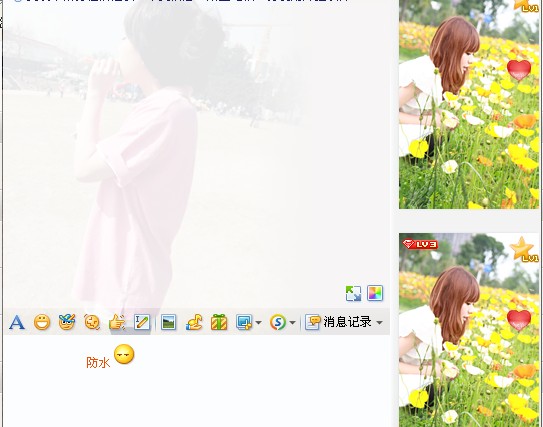Open the magic emoticon face icon
The height and width of the screenshot is (427, 543).
tap(67, 322)
